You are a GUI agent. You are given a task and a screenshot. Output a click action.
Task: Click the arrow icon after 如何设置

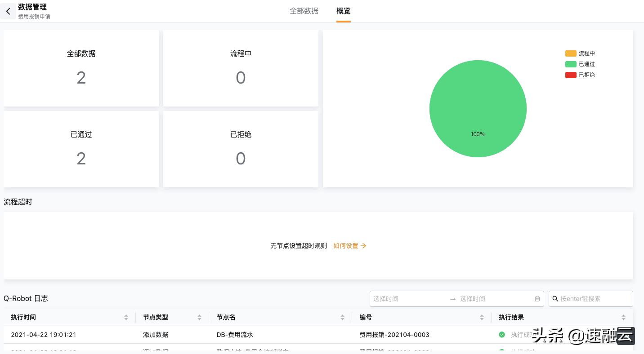[363, 246]
